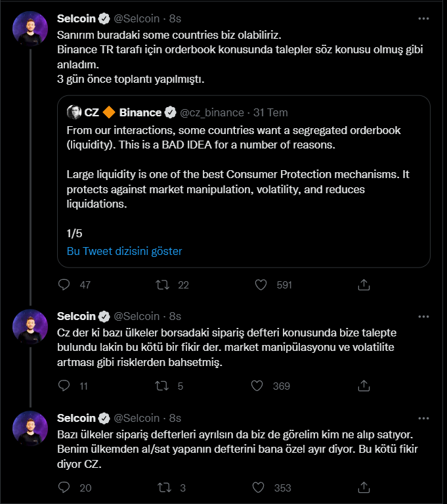
Task: Like the tweet with 353 likes
Action: (261, 488)
